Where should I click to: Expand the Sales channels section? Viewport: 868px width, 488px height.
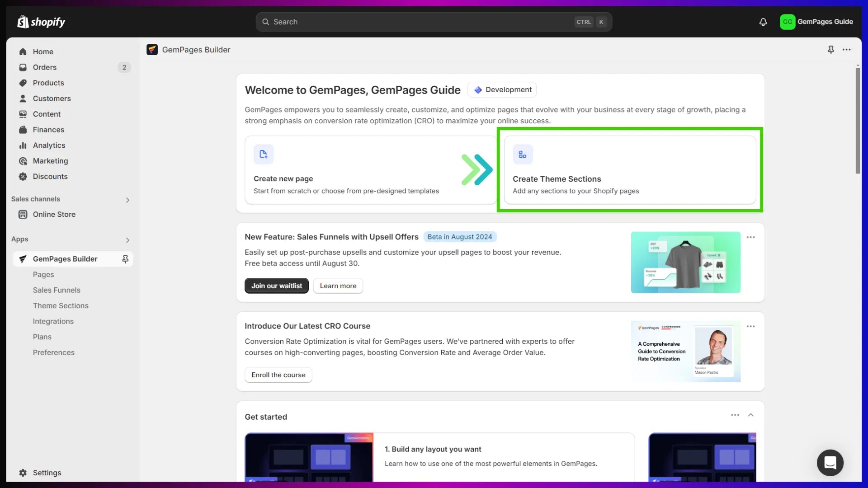127,200
